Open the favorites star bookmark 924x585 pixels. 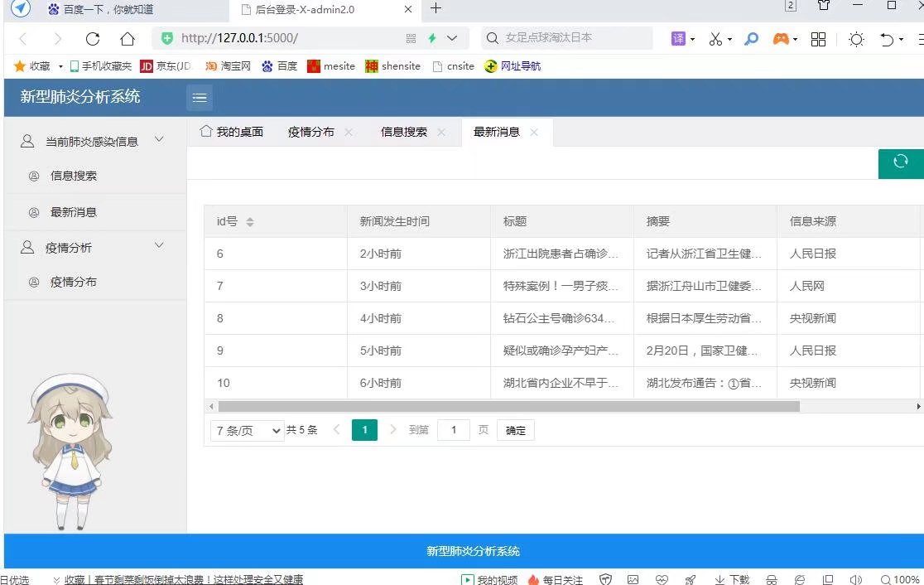[x=19, y=66]
